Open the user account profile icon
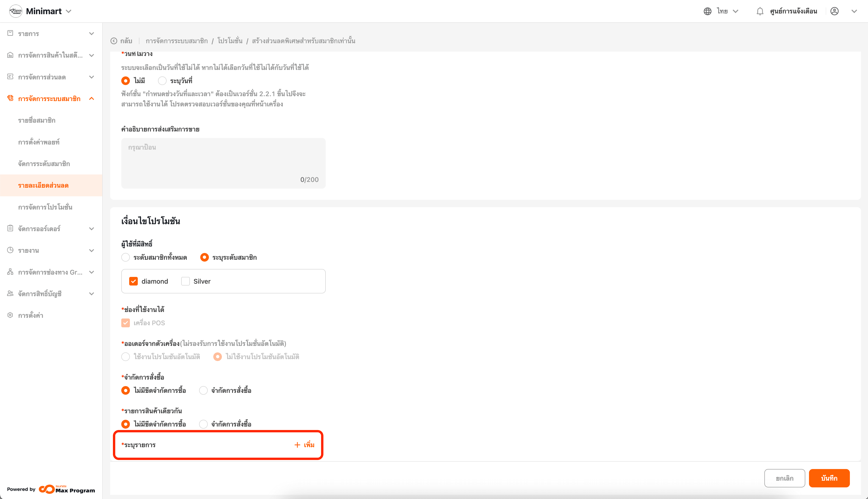This screenshot has width=868, height=499. (834, 11)
